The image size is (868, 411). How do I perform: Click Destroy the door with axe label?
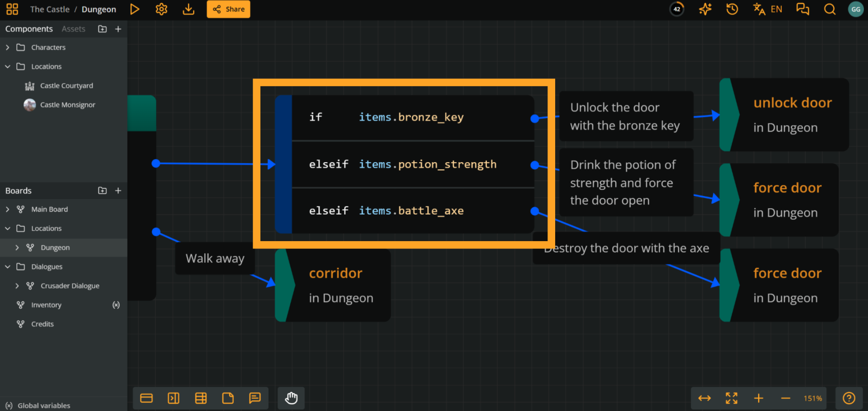tap(626, 248)
